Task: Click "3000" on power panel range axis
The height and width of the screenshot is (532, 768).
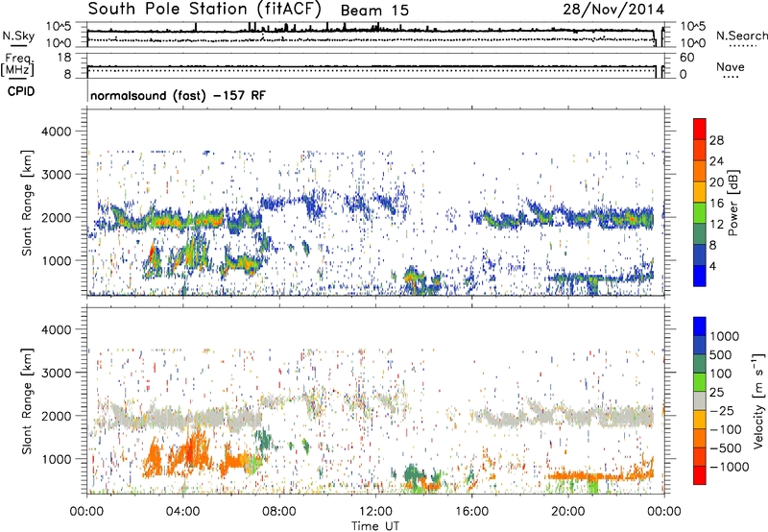Action: pos(56,175)
